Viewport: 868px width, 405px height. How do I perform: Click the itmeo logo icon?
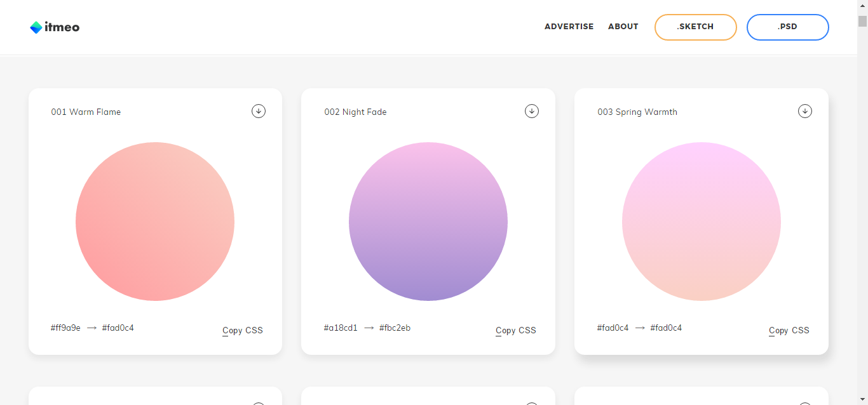36,27
